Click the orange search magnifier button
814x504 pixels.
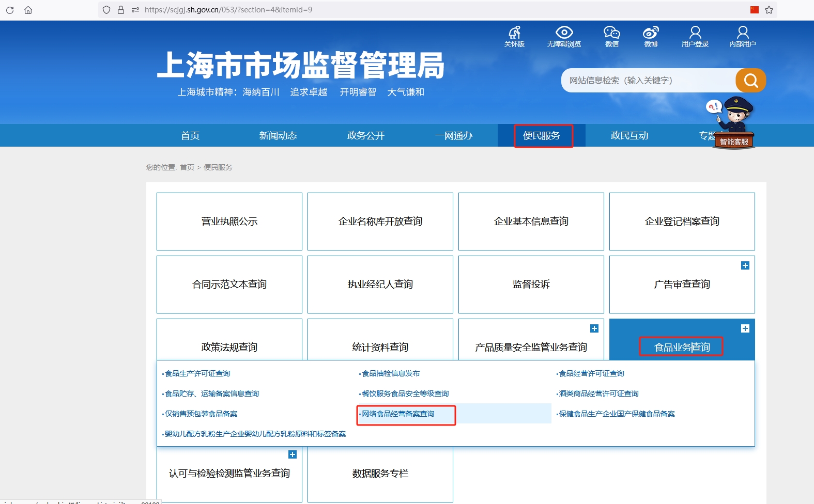tap(750, 81)
